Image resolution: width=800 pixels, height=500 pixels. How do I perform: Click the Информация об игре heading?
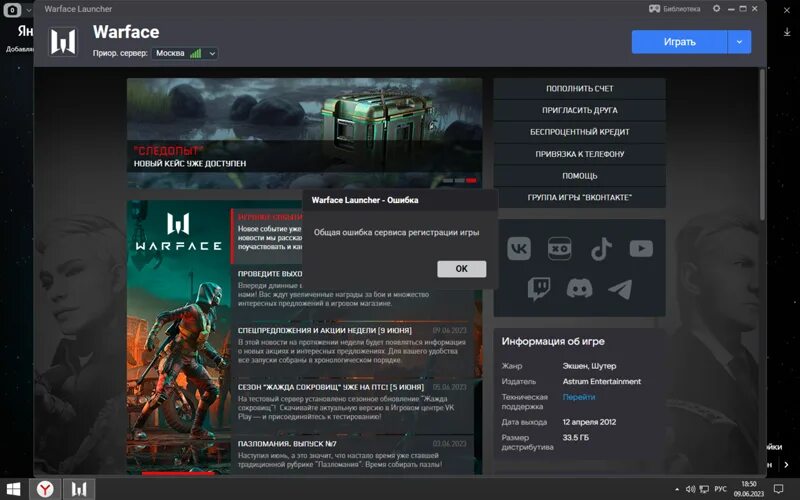553,341
